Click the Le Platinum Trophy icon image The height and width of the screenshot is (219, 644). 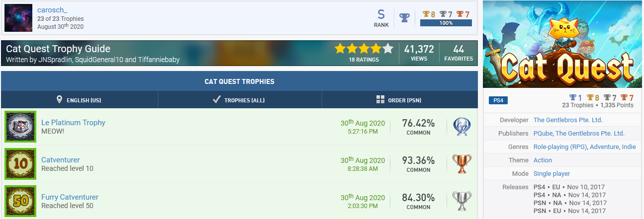19,127
